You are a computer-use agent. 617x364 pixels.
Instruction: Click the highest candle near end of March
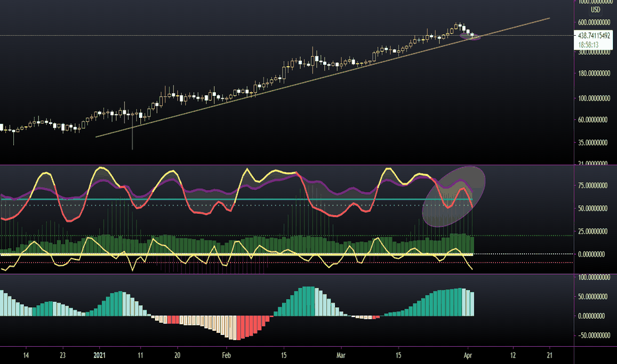coord(455,27)
